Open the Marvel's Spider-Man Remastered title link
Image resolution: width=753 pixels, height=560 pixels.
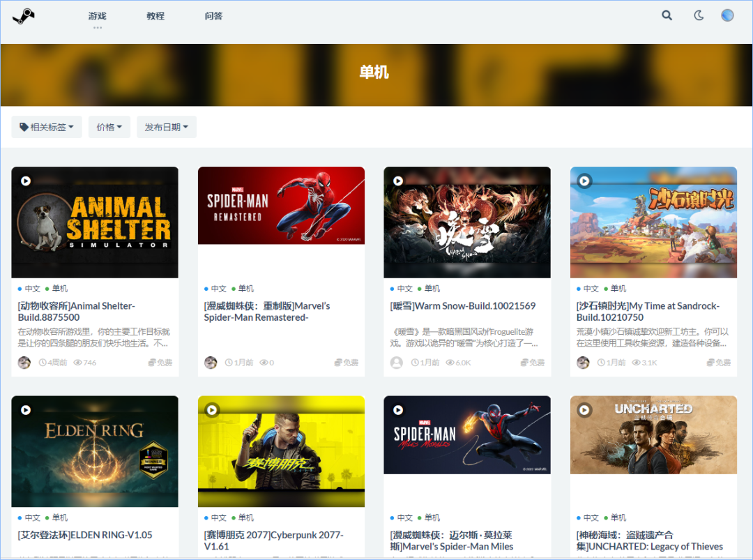[x=267, y=311]
